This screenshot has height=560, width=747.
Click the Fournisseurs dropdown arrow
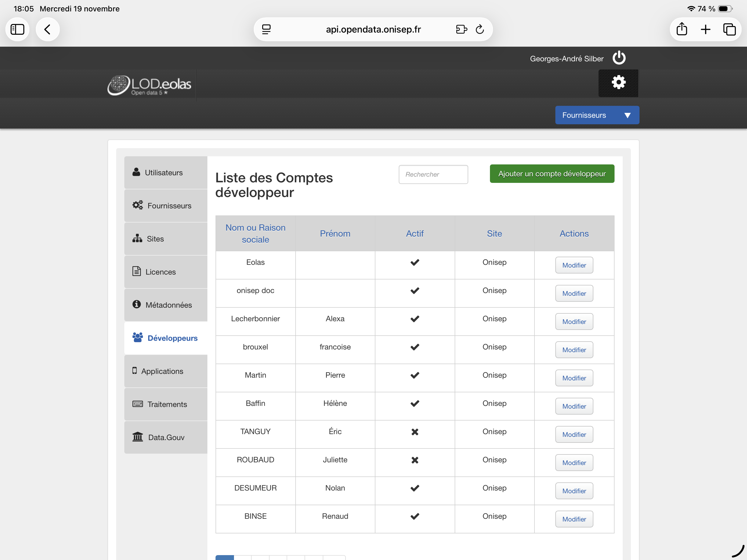tap(627, 115)
